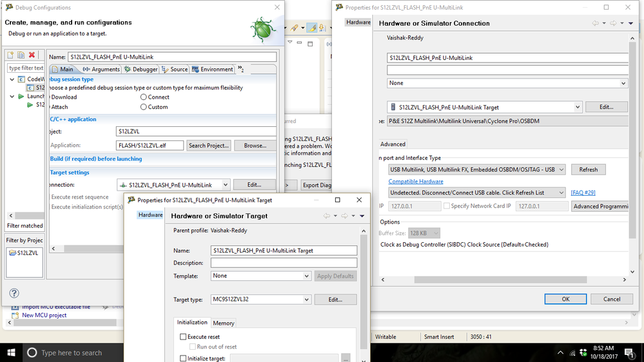Click the New MCU project icon
The height and width of the screenshot is (362, 644).
[x=15, y=315]
